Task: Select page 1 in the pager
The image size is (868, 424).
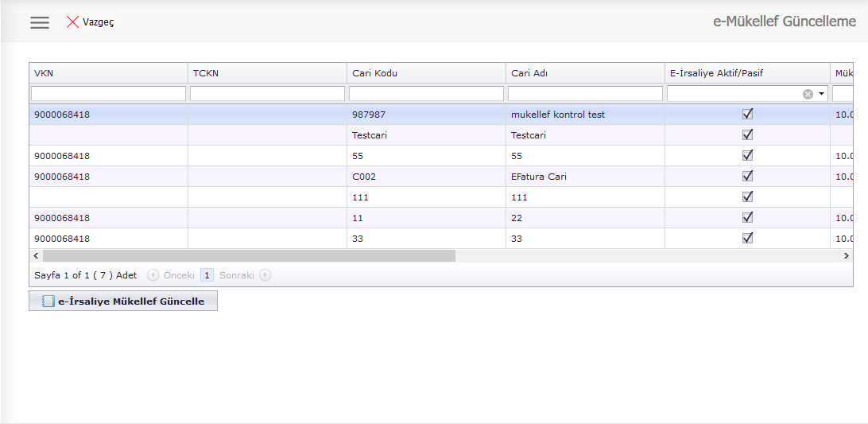Action: coord(207,275)
